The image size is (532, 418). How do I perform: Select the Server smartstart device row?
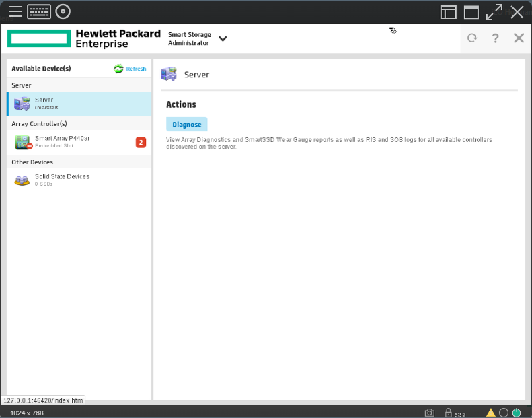click(x=79, y=104)
